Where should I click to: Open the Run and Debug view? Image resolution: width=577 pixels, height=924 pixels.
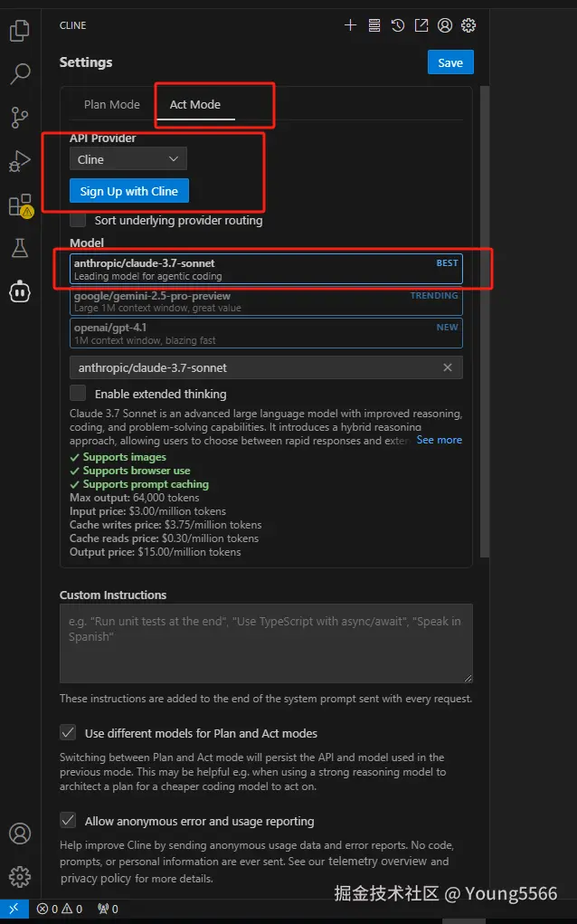click(20, 161)
